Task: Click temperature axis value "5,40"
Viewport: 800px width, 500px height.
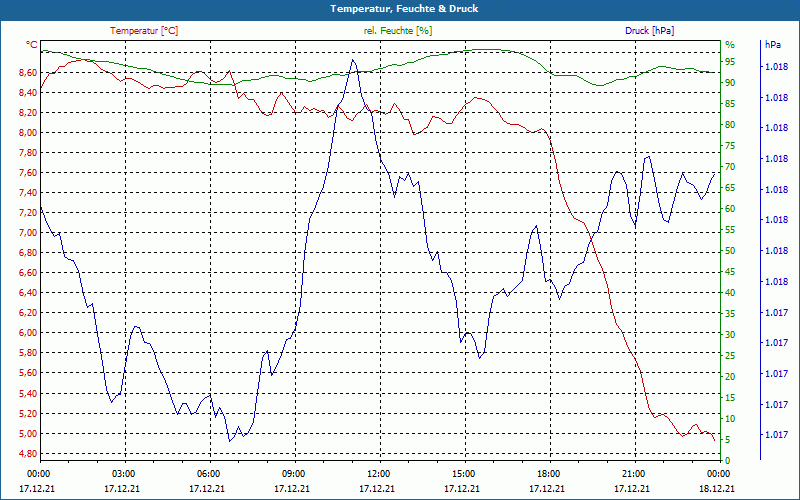Action: pyautogui.click(x=28, y=394)
